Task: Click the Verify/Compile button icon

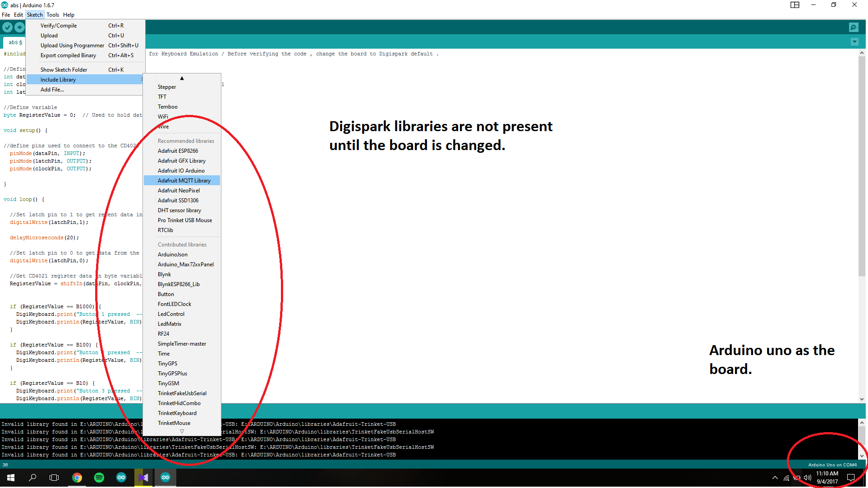Action: coord(9,28)
